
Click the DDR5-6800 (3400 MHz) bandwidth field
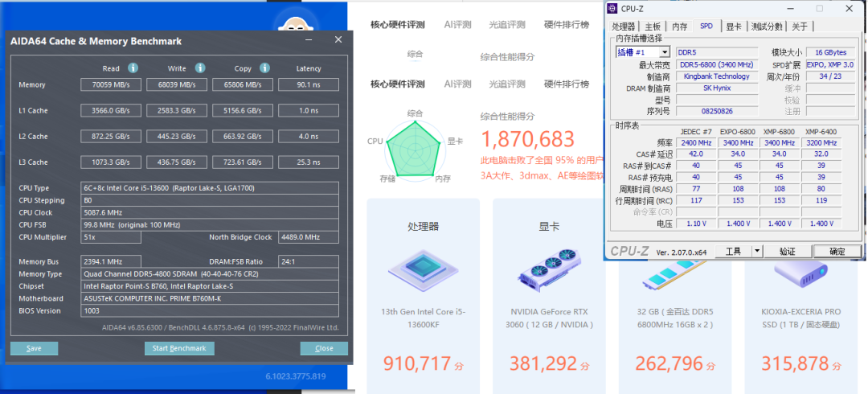[x=716, y=65]
